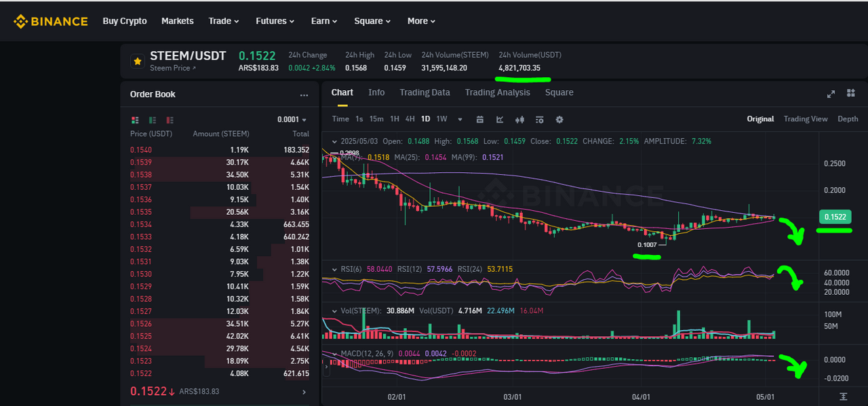Select the Time line chart view
Image resolution: width=868 pixels, height=406 pixels.
[340, 119]
